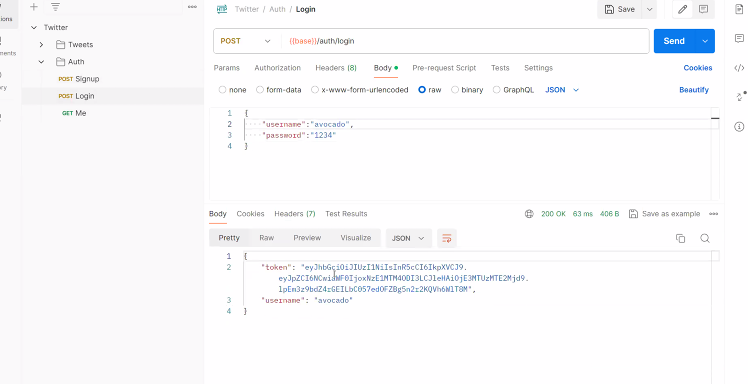Select the x-www-form-urlencoded radio button
This screenshot has height=384, width=748.
click(x=315, y=90)
